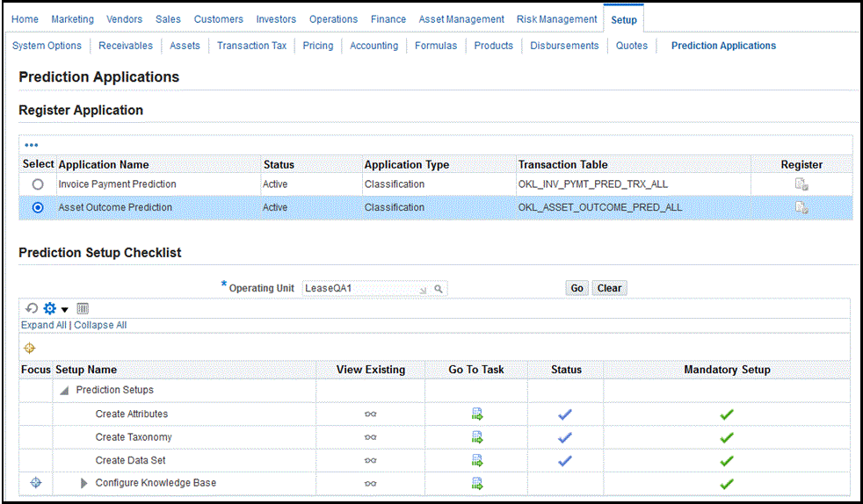
Task: Open Register icon for Invoice Payment Prediction
Action: click(x=801, y=184)
